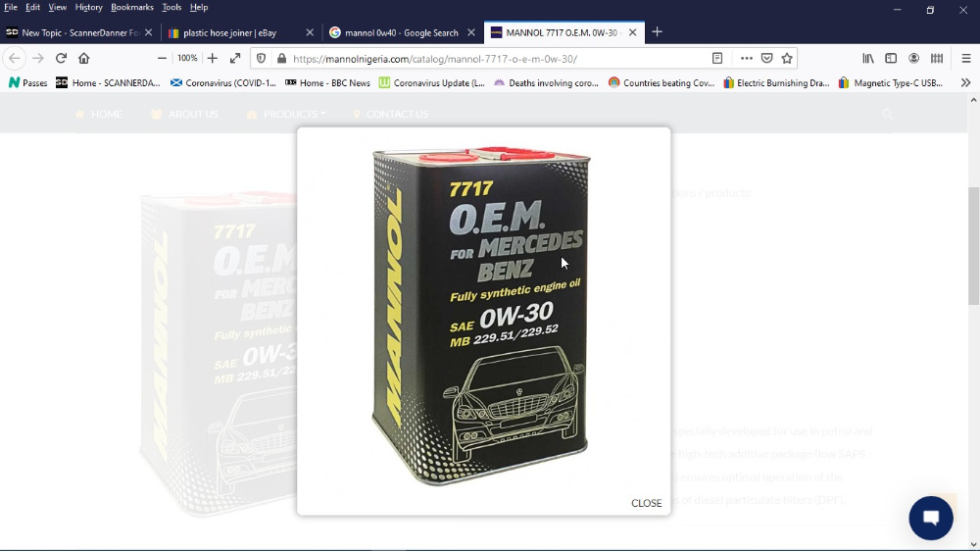Click scrollbar down arrow
This screenshot has width=980, height=551.
pos(974,545)
